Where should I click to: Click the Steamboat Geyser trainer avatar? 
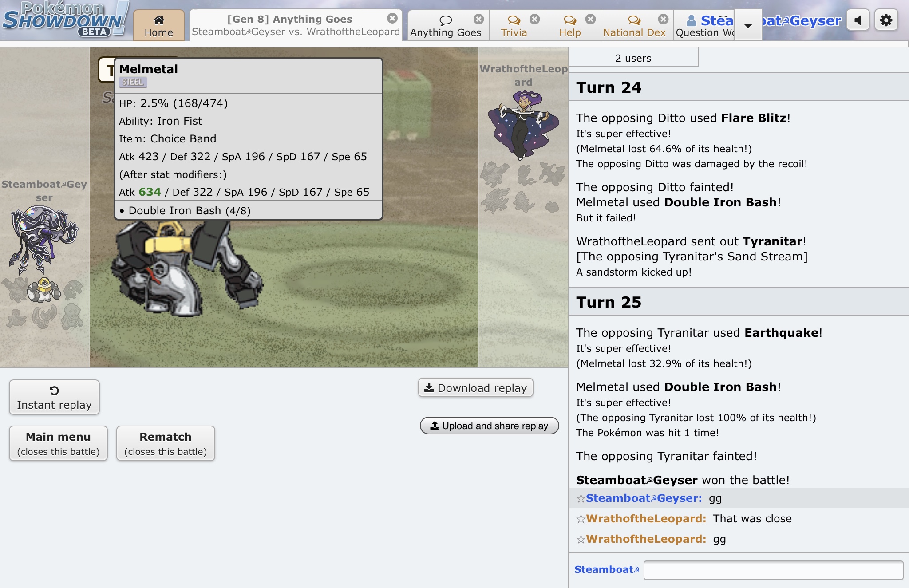point(43,240)
